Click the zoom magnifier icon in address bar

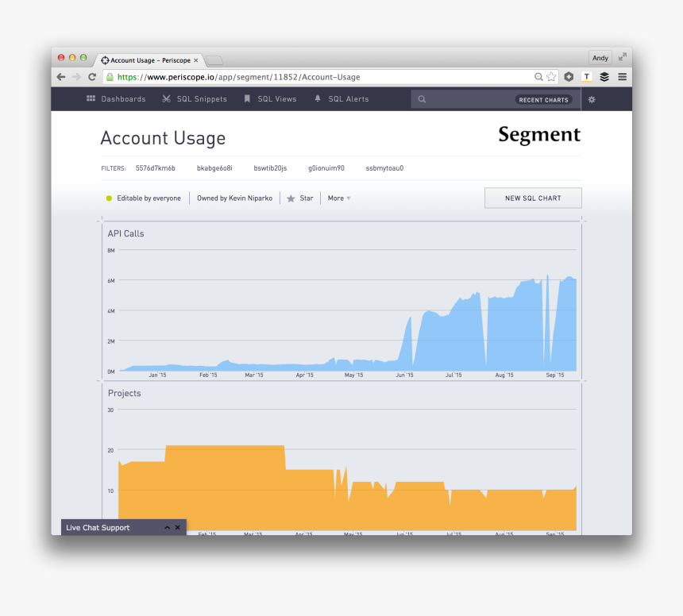click(x=538, y=77)
